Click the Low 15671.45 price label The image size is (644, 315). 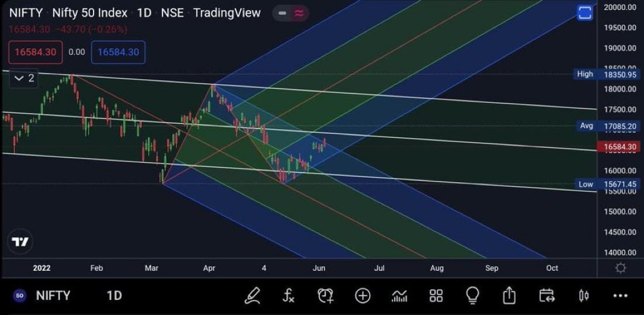click(607, 185)
